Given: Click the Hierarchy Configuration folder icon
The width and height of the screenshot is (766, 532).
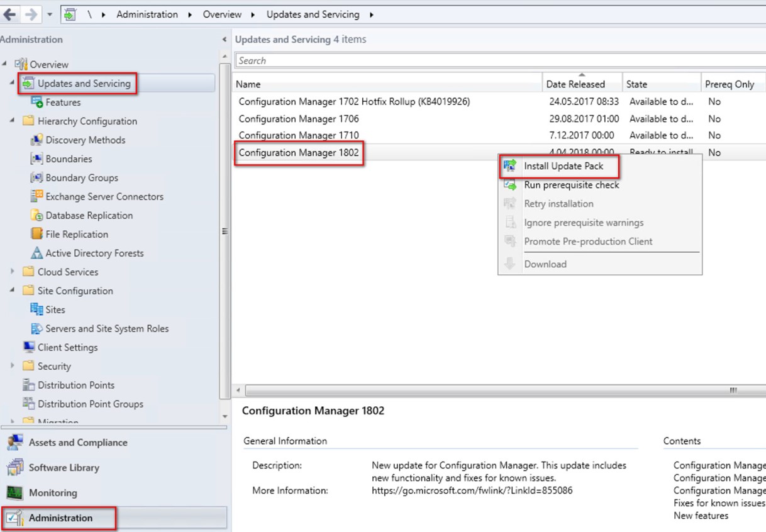Looking at the screenshot, I should [x=28, y=121].
